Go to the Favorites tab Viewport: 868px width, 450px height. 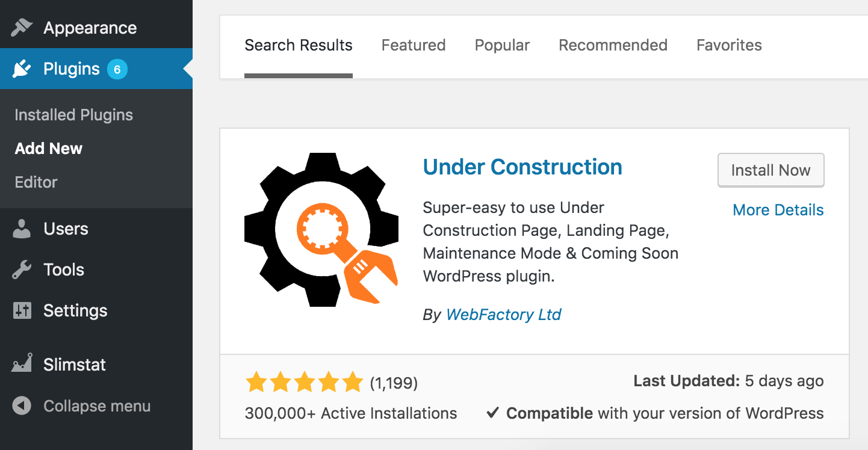pos(729,45)
